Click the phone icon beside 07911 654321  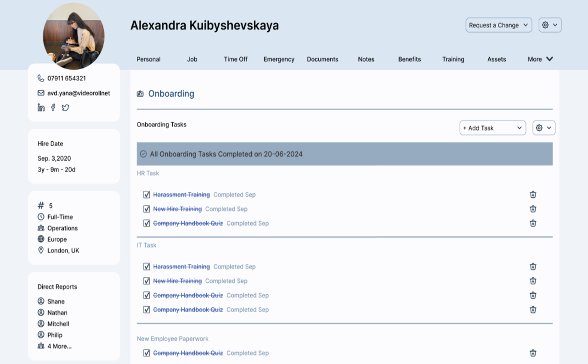[41, 78]
